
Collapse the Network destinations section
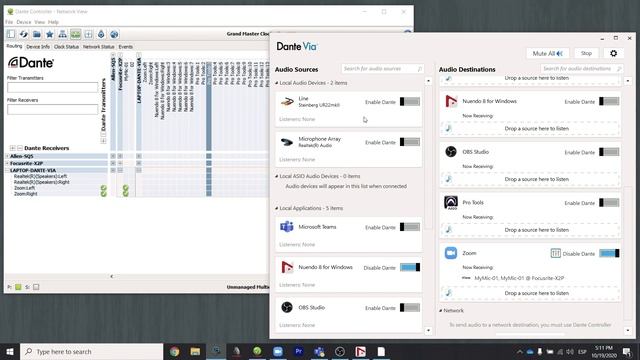click(x=441, y=311)
